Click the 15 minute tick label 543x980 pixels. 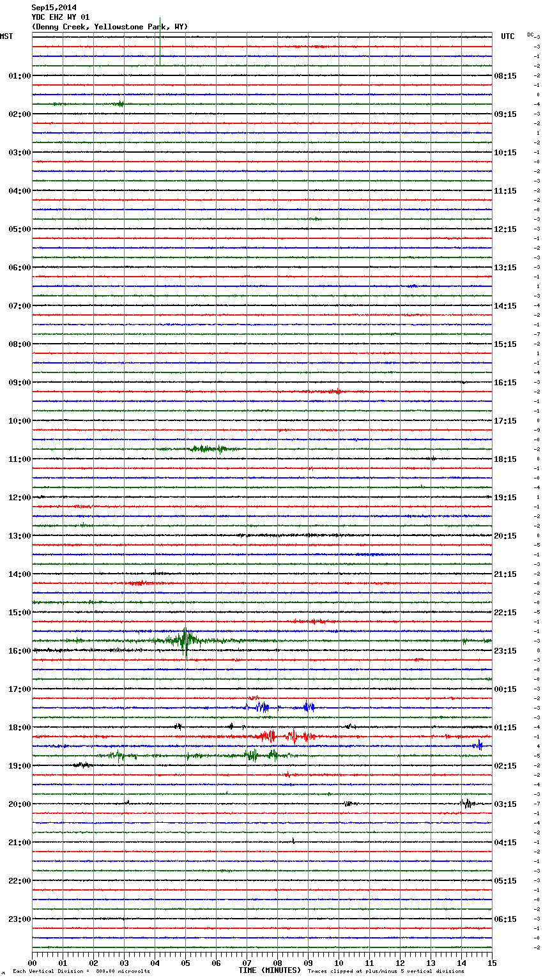point(491,963)
